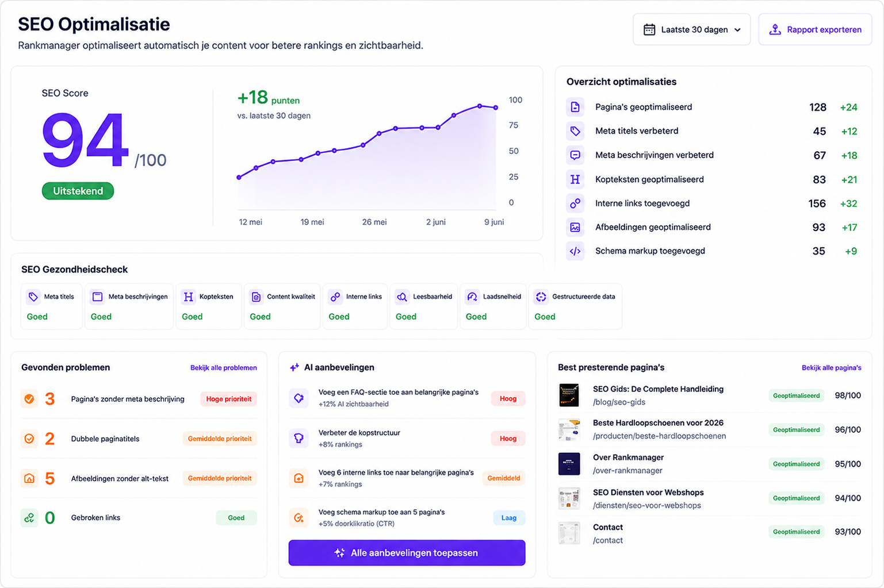Click the Interne links toegevoegd link icon
884x588 pixels.
click(x=575, y=203)
